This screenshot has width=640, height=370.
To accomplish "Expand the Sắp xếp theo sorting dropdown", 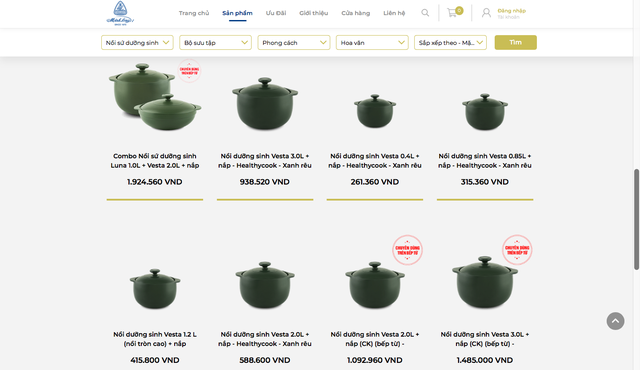I will 450,42.
